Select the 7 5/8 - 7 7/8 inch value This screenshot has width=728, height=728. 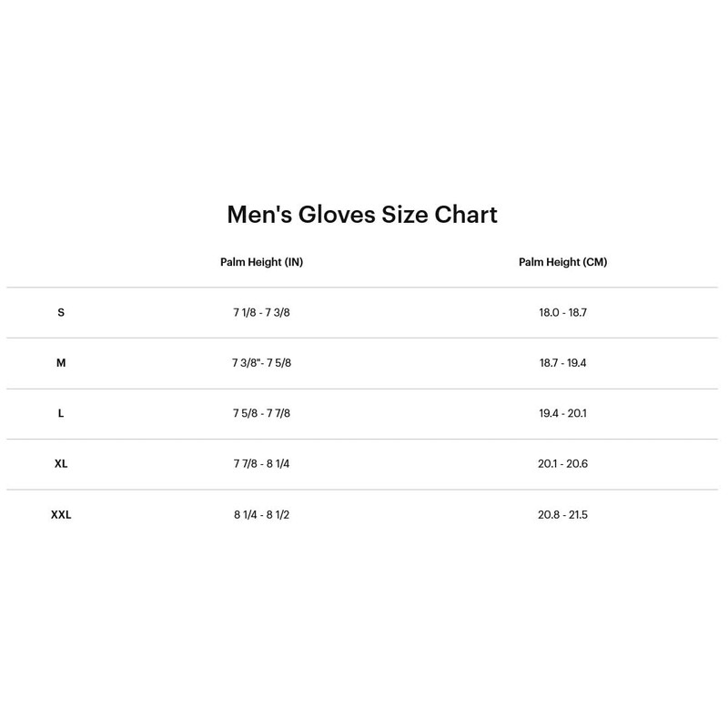point(261,413)
